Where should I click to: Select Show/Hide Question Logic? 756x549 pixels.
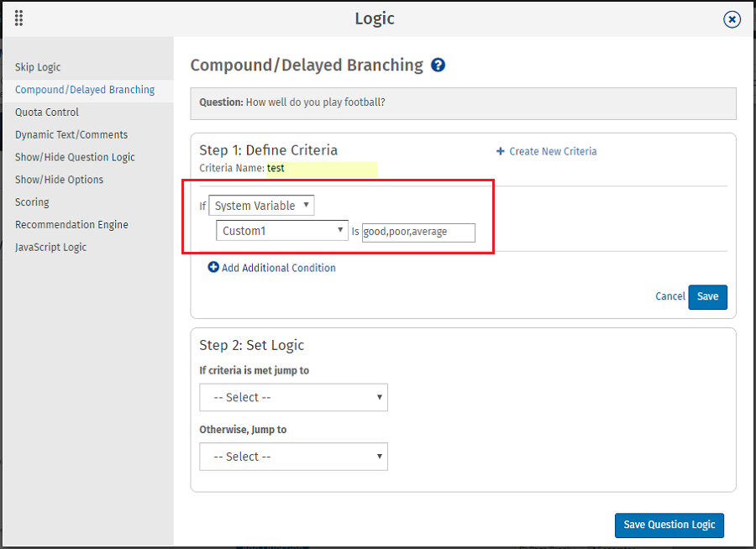click(x=75, y=158)
